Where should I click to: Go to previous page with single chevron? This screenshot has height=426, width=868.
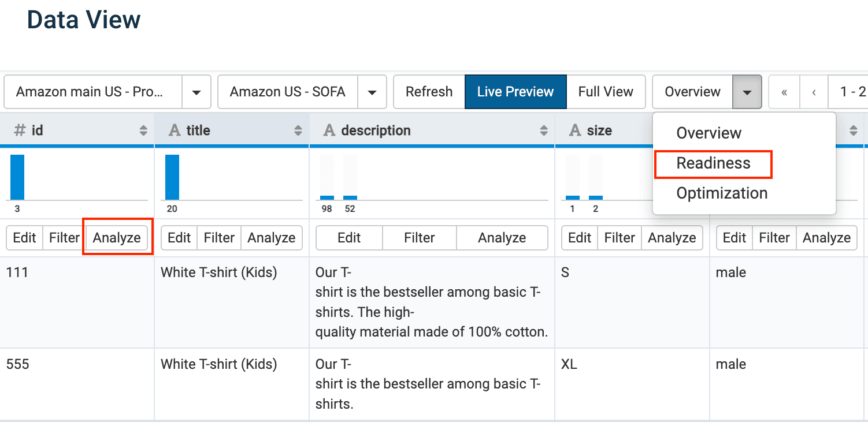(x=814, y=92)
